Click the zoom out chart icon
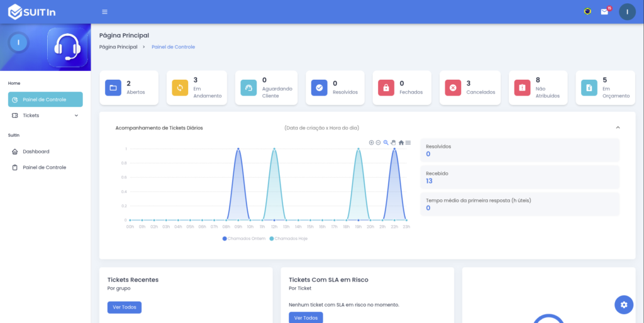Viewport: 644px width, 323px height. tap(378, 143)
